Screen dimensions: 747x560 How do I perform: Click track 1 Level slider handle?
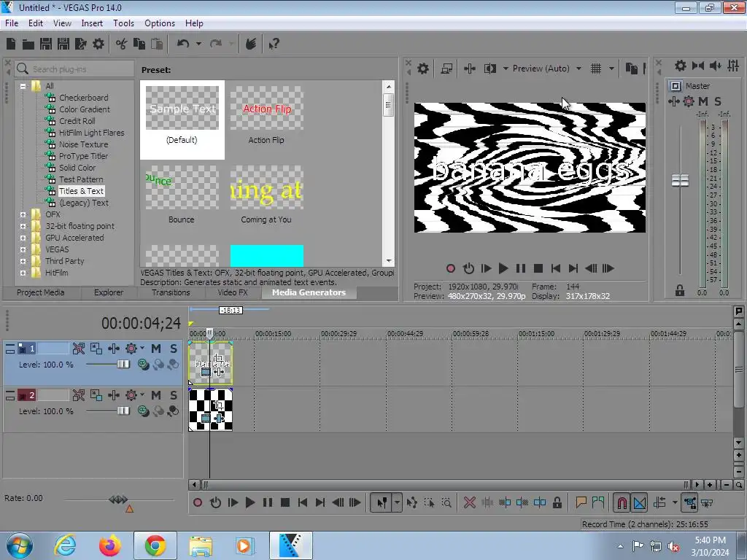pyautogui.click(x=123, y=365)
